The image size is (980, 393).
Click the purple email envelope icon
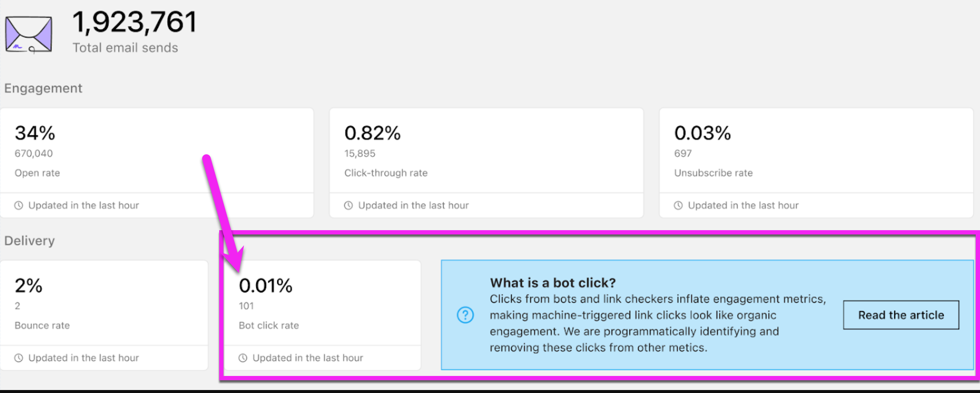tap(28, 34)
